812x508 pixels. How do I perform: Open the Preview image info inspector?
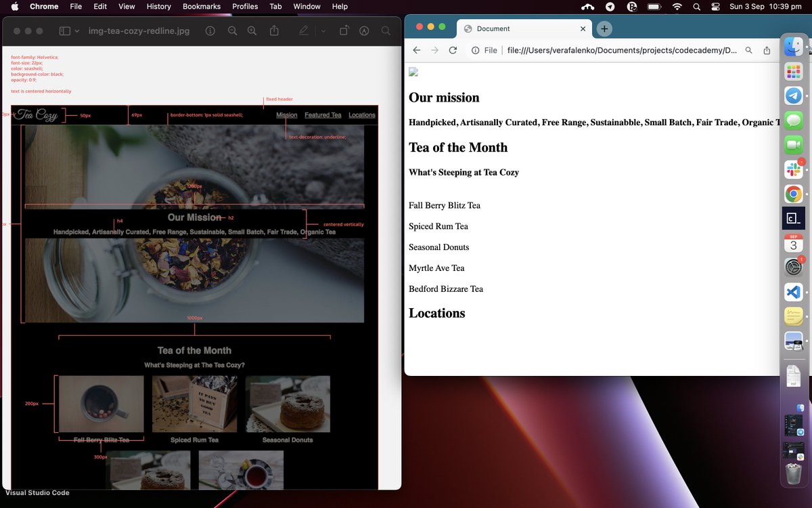point(210,31)
